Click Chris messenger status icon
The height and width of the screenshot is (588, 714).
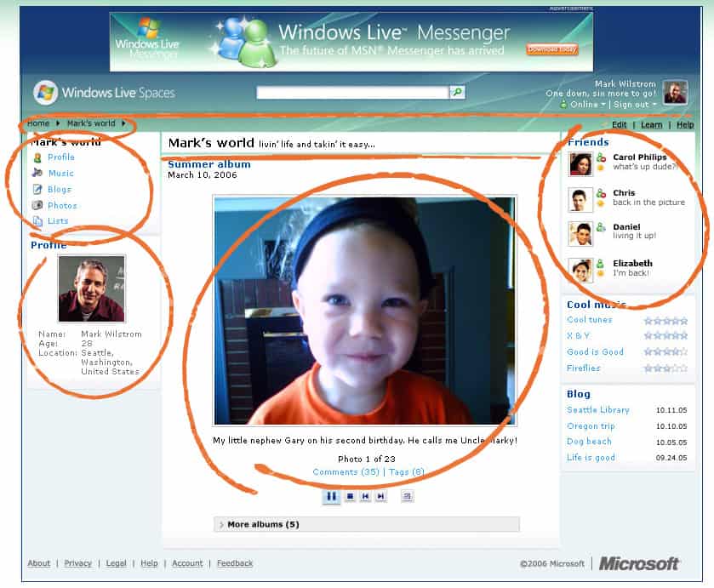point(601,193)
